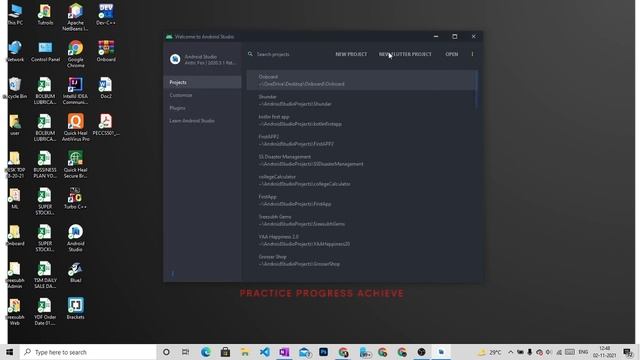The width and height of the screenshot is (640, 360).
Task: Select the Control Panel desktop icon
Action: 45,51
